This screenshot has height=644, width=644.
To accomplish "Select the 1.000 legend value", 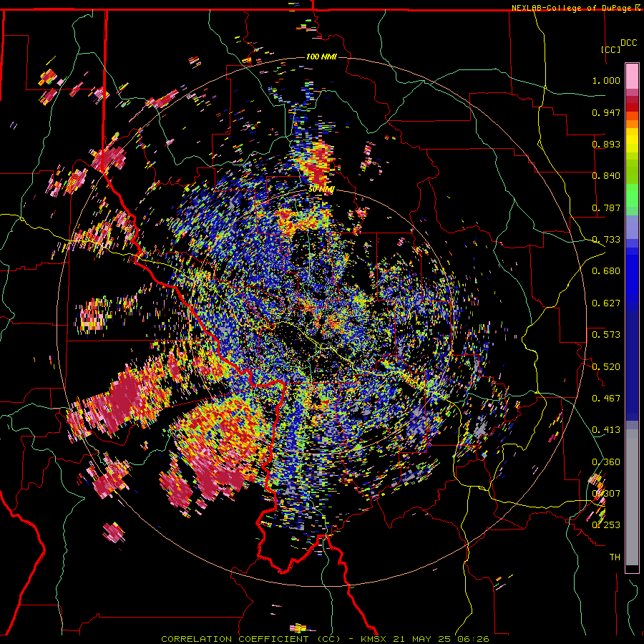I will coord(606,80).
